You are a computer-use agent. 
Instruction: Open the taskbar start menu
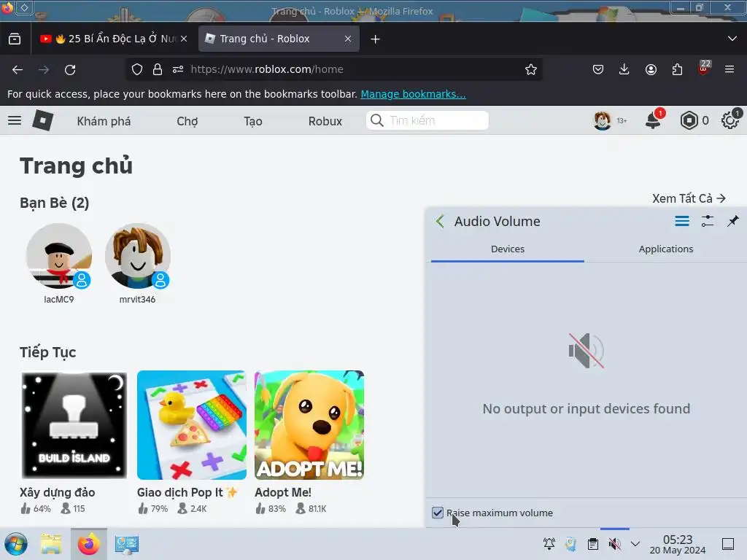pyautogui.click(x=16, y=544)
